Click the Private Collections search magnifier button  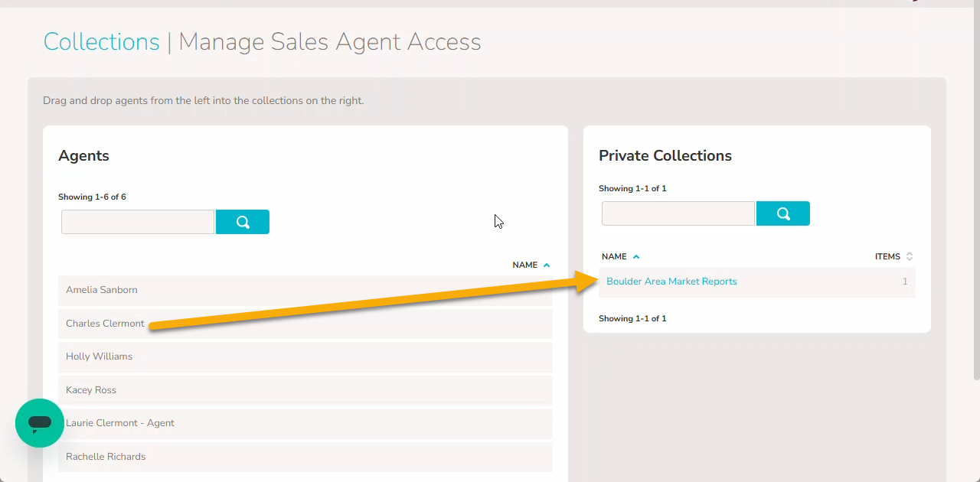click(783, 213)
